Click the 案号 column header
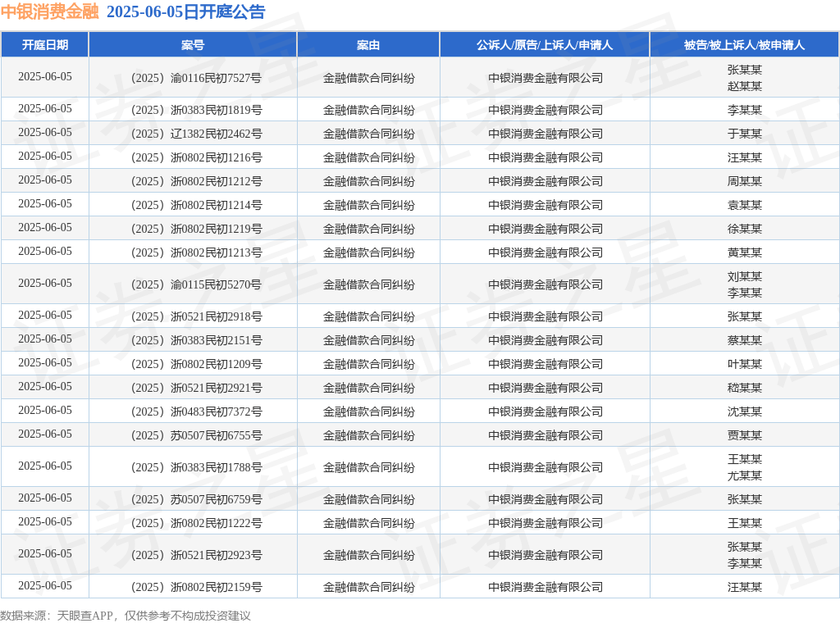The height and width of the screenshot is (623, 840). pos(193,45)
